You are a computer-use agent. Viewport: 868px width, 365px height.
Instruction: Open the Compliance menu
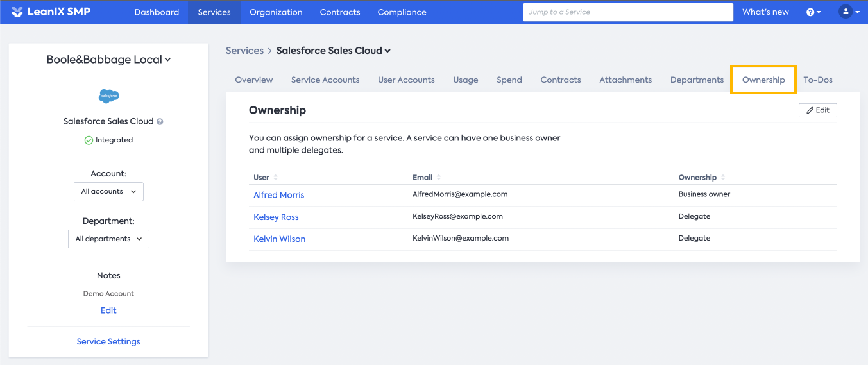point(402,12)
